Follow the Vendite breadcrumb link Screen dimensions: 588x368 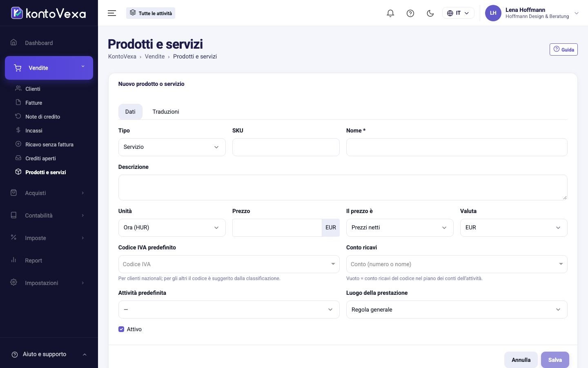click(x=155, y=56)
